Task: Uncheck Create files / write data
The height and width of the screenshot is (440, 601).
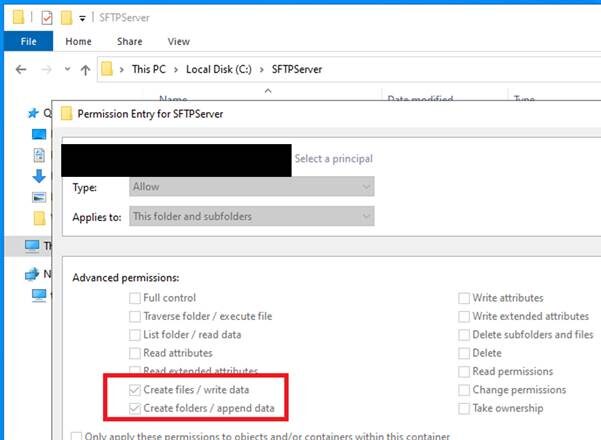Action: coord(135,390)
